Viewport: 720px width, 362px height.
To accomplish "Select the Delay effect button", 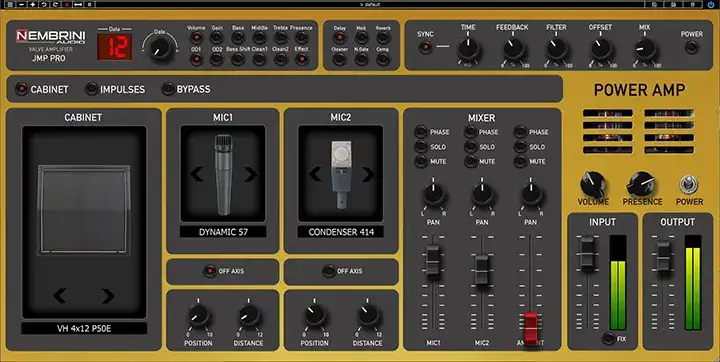I will [340, 37].
